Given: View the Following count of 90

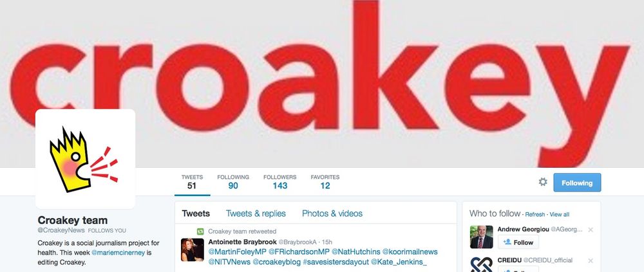Looking at the screenshot, I should click(233, 182).
